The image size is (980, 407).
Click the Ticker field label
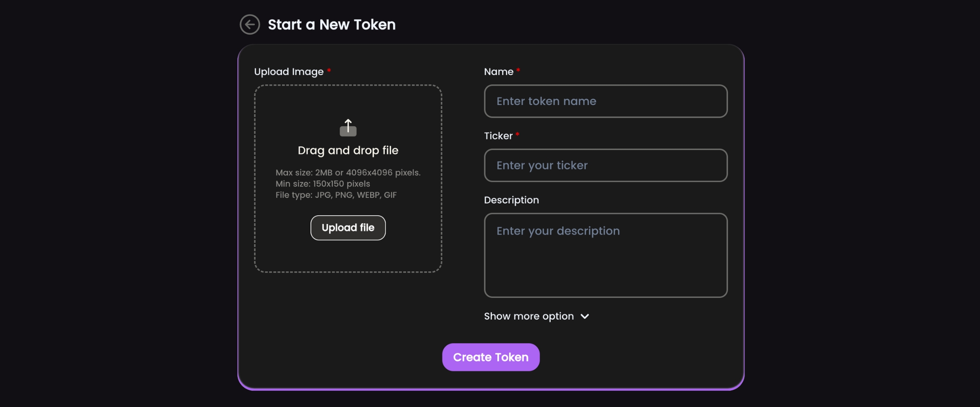(498, 136)
